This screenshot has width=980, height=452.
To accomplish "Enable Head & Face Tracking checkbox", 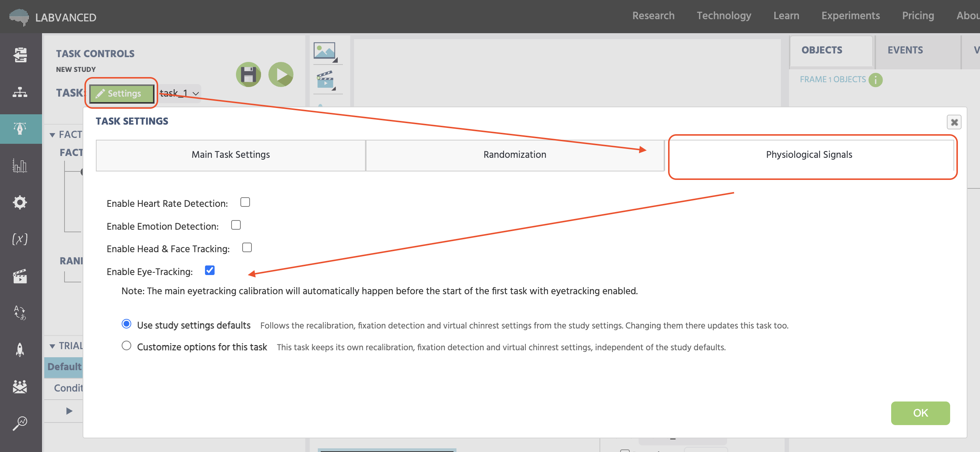I will [x=247, y=247].
